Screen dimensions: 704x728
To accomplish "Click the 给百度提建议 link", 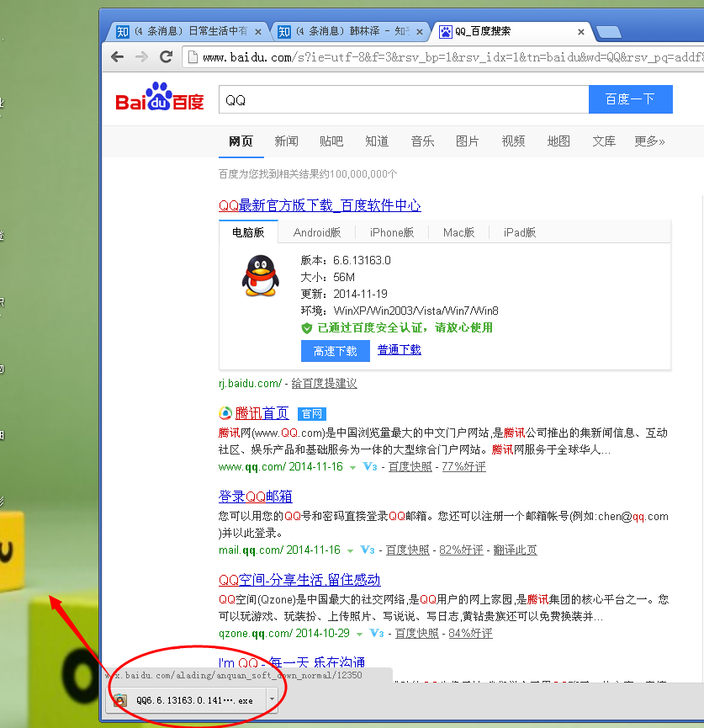I will [324, 384].
